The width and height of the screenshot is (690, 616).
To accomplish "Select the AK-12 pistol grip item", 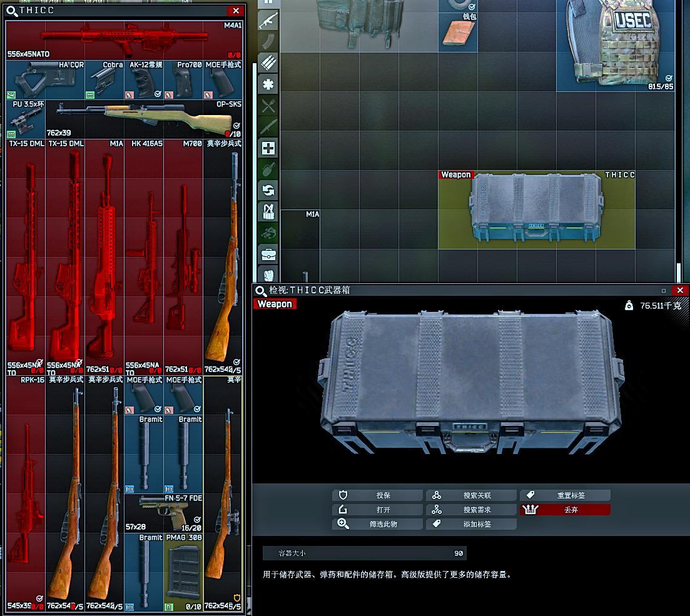I will [x=144, y=79].
